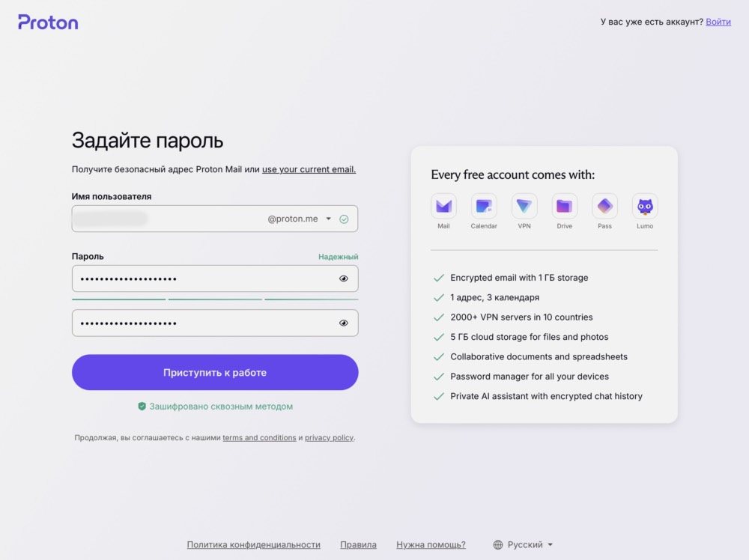Select the Proton Mail app icon

click(x=443, y=206)
